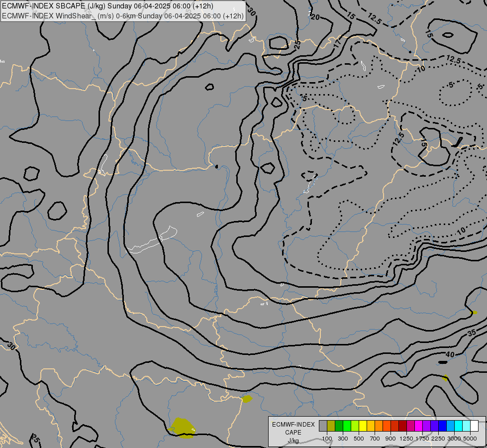Viewport: 487px width, 448px height.
Task: Click the largest olive CAPE patch on the map
Action: click(x=183, y=428)
